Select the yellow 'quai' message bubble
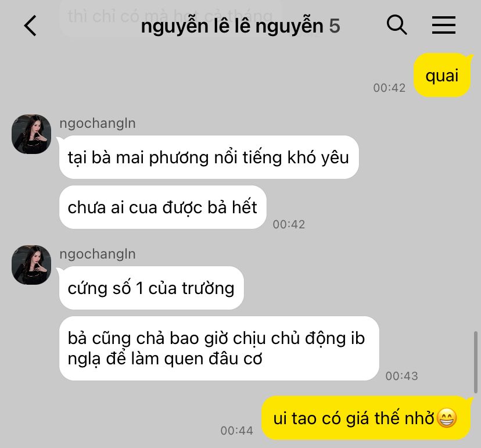Screen dimensions: 481x448 [x=441, y=75]
